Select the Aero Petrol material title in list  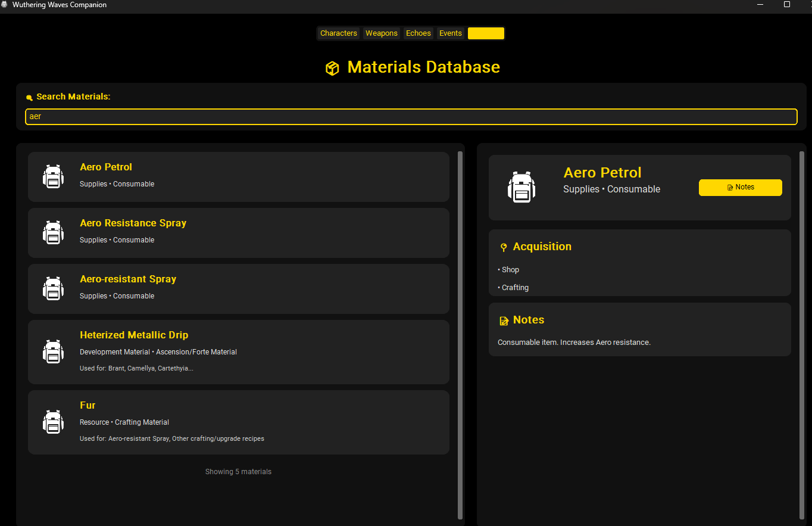pos(106,167)
